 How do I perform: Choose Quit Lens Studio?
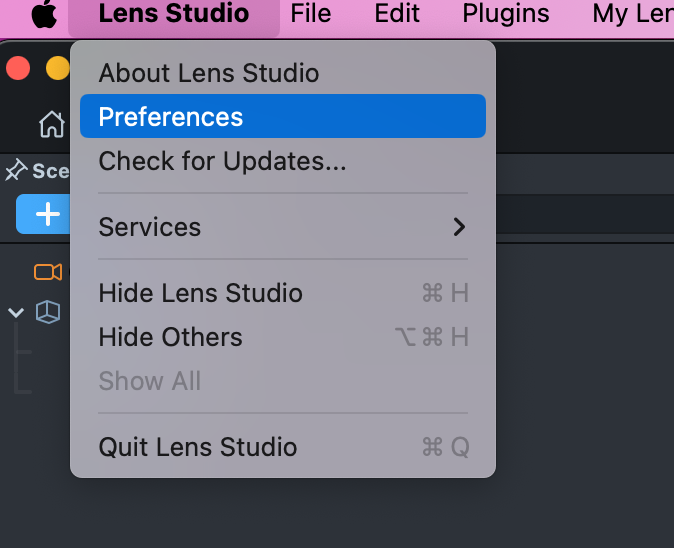[x=197, y=447]
